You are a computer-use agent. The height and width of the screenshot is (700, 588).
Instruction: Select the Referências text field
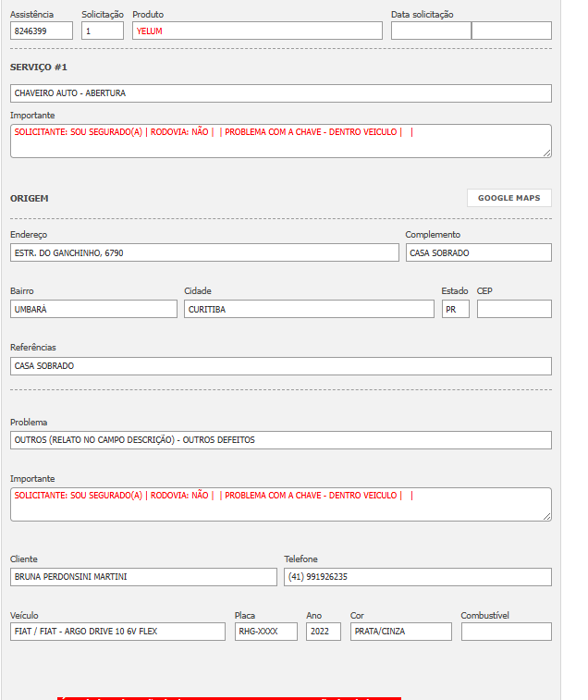coord(281,366)
